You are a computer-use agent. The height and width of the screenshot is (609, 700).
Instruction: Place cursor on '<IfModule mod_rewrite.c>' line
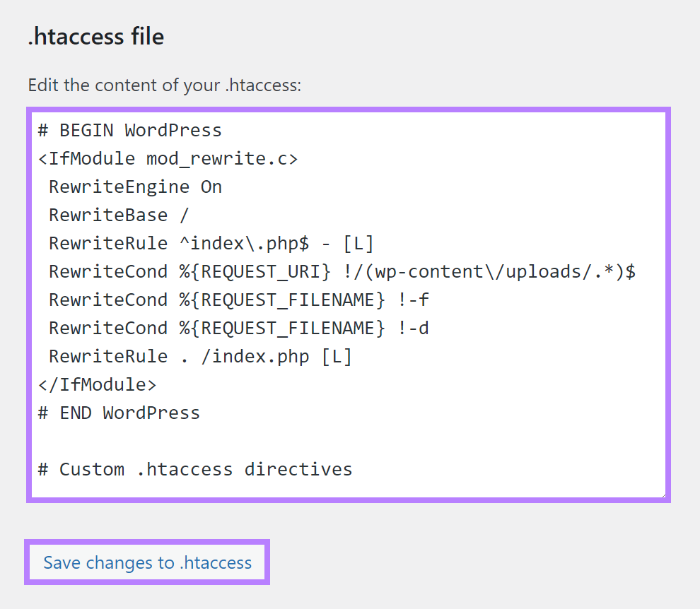tap(168, 159)
